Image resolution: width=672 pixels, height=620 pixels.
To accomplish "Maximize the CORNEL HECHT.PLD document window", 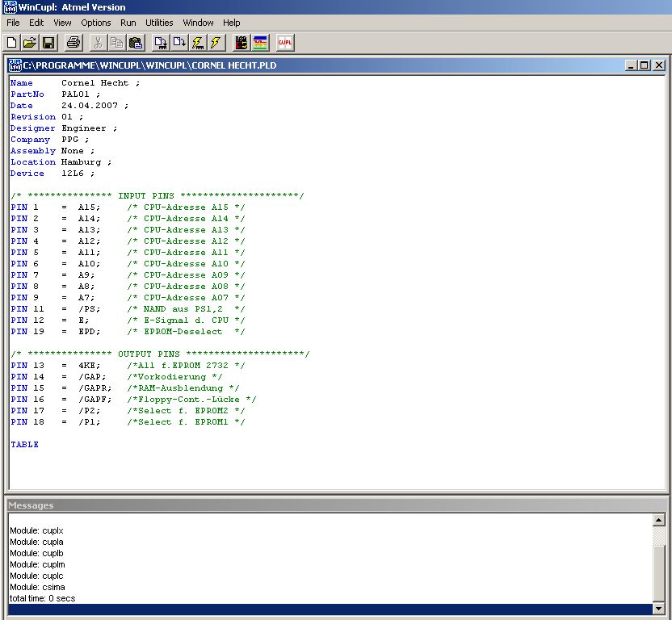I will [x=645, y=65].
